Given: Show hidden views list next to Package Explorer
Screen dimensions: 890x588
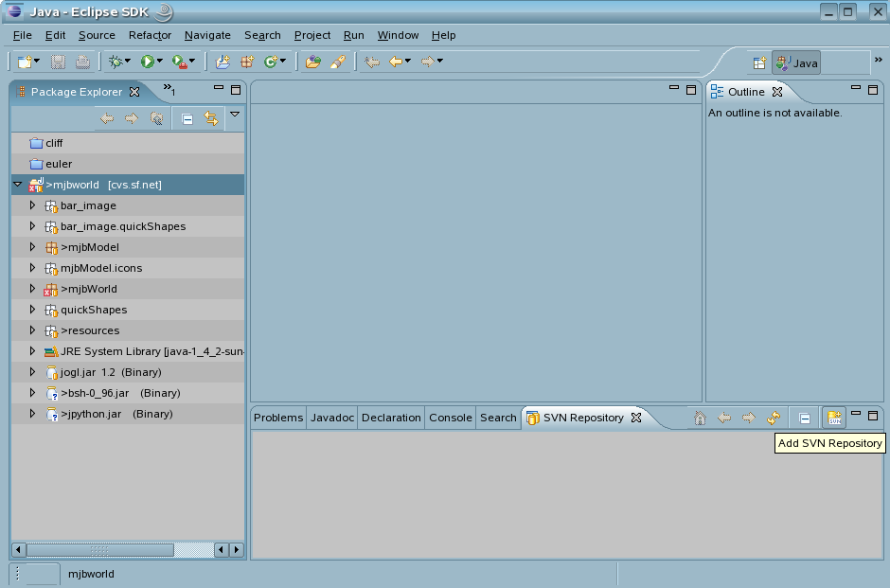Looking at the screenshot, I should coord(169,89).
